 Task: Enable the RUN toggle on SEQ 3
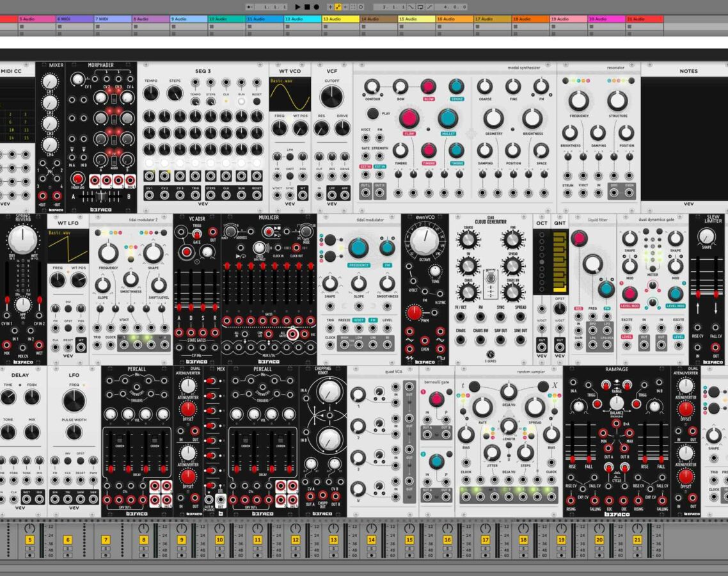(x=241, y=101)
